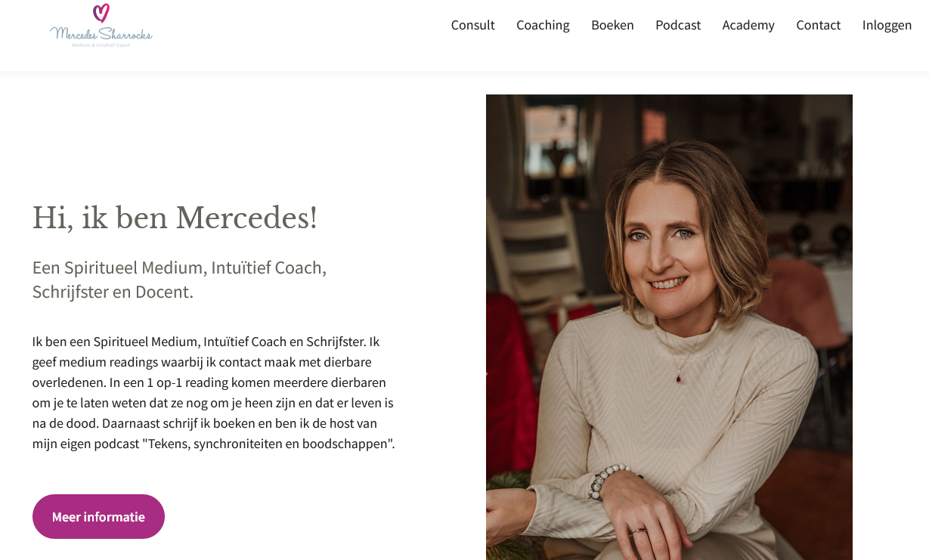
Task: Click the beaded bracelet in the photo
Action: click(606, 478)
